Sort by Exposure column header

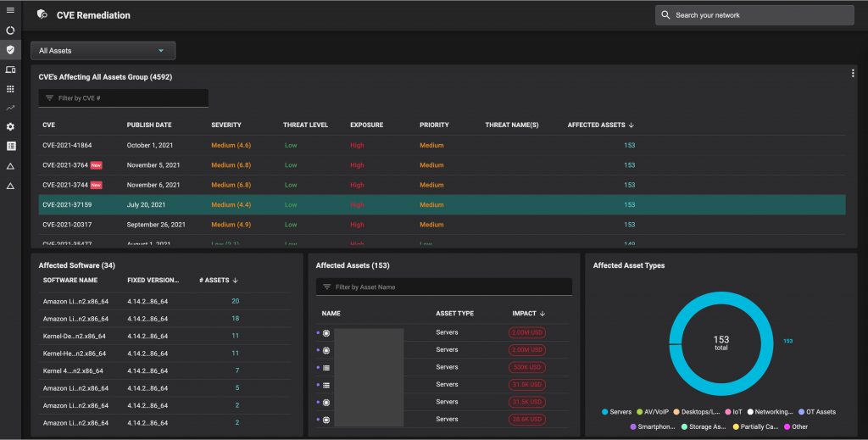(x=366, y=125)
